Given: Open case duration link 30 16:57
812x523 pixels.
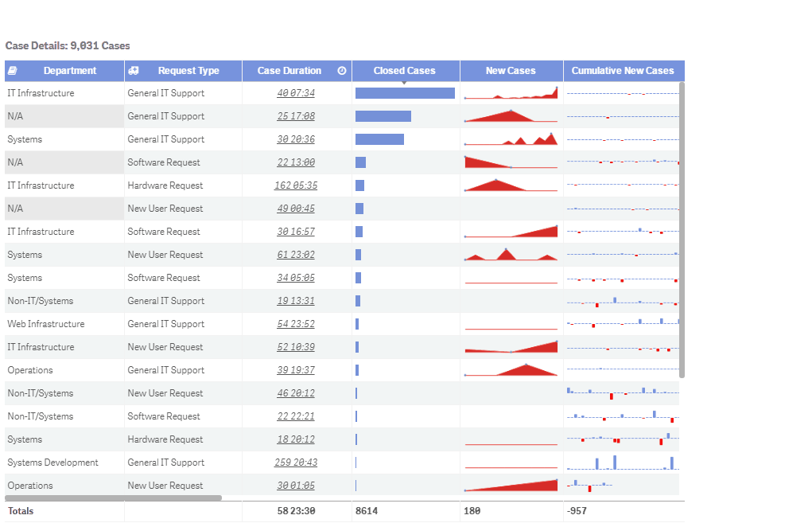Looking at the screenshot, I should 296,232.
